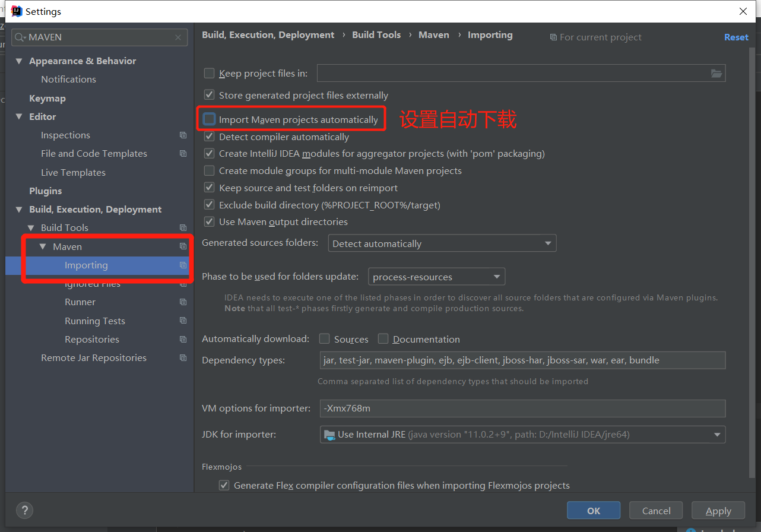Focus the MAVEN settings search field
Image resolution: width=761 pixels, height=532 pixels.
tap(100, 37)
